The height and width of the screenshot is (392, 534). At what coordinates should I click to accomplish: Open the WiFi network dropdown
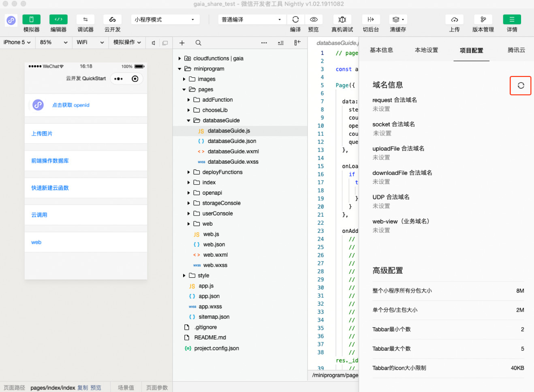90,42
